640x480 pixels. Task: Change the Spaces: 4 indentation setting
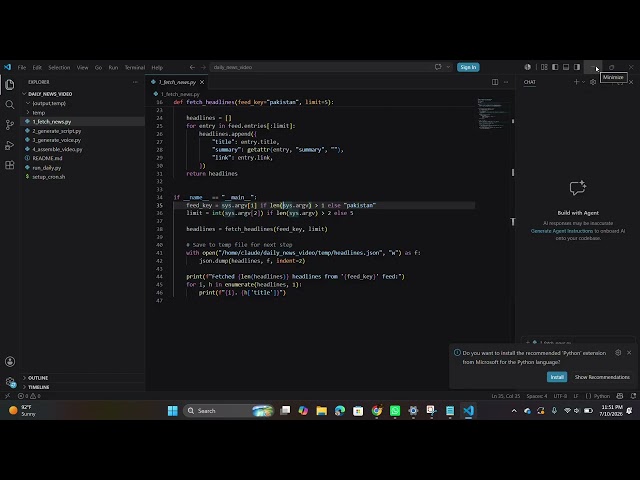(x=536, y=396)
